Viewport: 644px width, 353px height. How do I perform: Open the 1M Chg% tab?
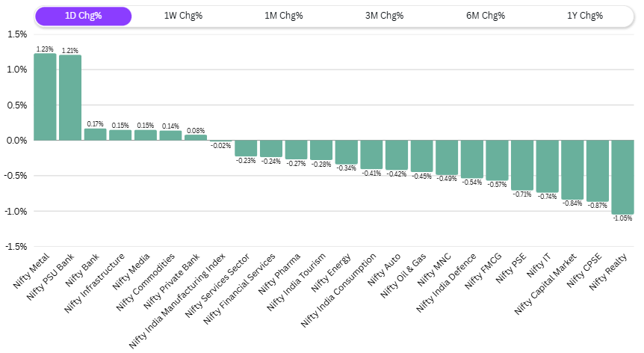pos(284,16)
